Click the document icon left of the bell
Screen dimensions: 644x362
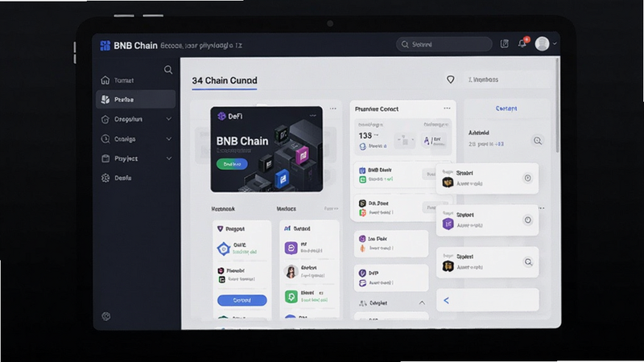point(505,44)
